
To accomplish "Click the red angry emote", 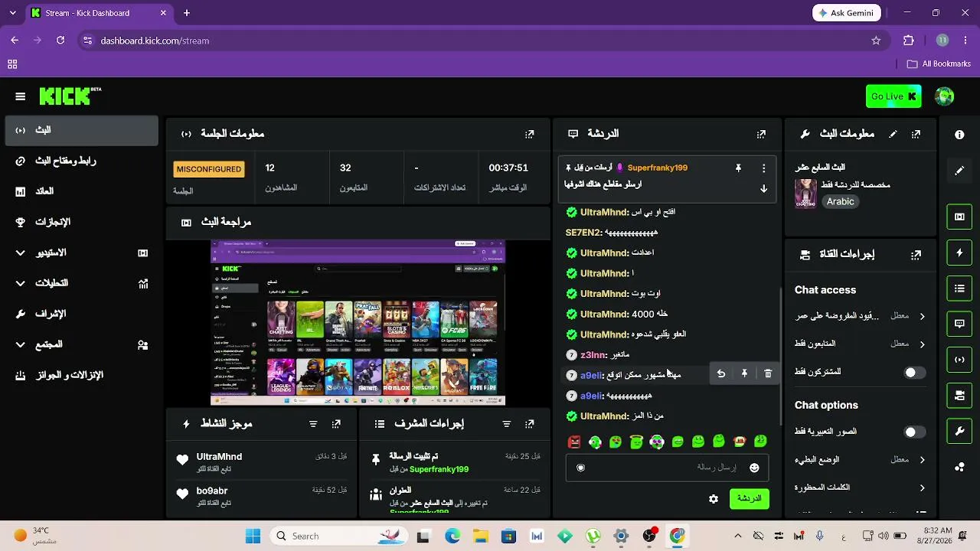I will click(x=574, y=442).
